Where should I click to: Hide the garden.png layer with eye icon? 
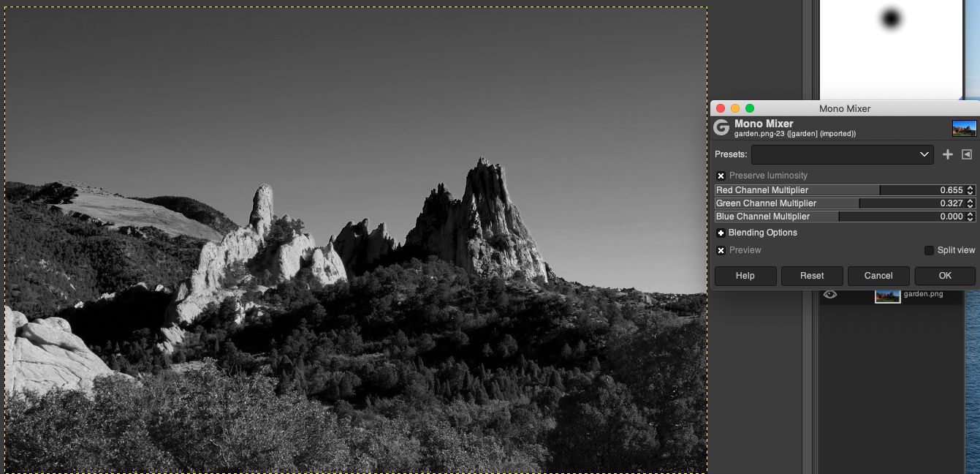coord(830,294)
